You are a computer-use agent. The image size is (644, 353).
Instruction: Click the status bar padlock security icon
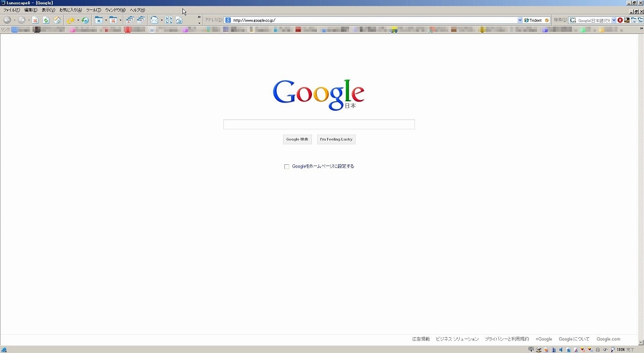point(597,350)
